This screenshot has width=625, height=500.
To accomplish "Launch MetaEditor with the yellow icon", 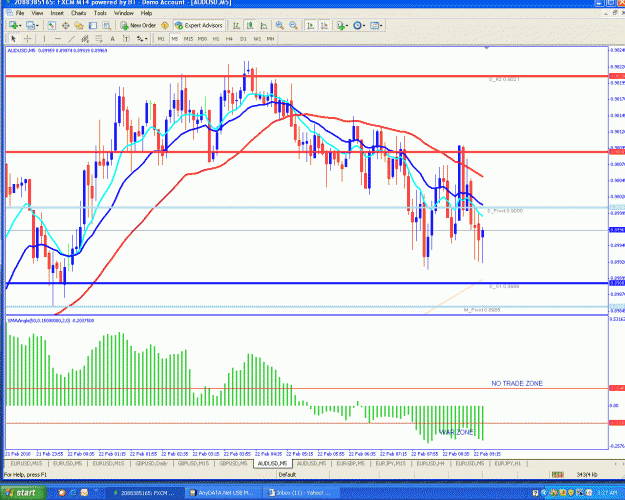I will point(165,26).
